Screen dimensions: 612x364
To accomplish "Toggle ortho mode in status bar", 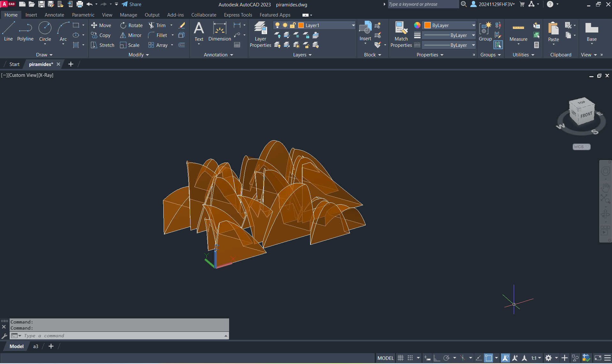I will coord(437,358).
